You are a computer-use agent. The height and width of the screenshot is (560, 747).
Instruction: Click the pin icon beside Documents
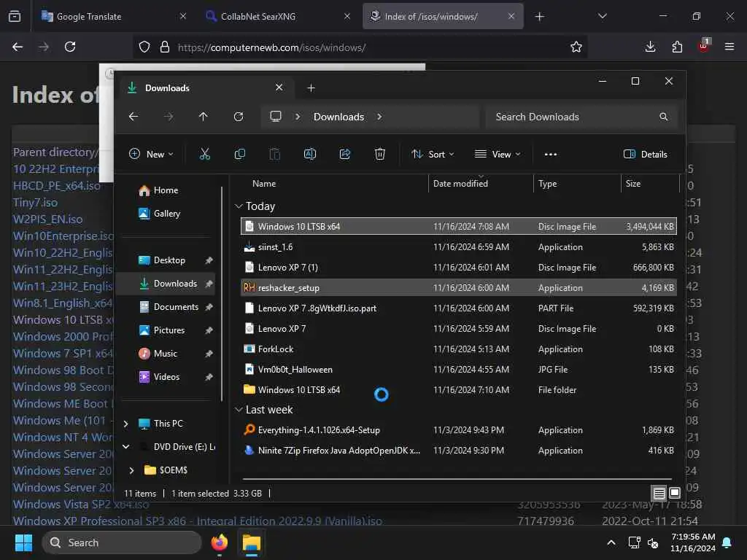(x=209, y=307)
